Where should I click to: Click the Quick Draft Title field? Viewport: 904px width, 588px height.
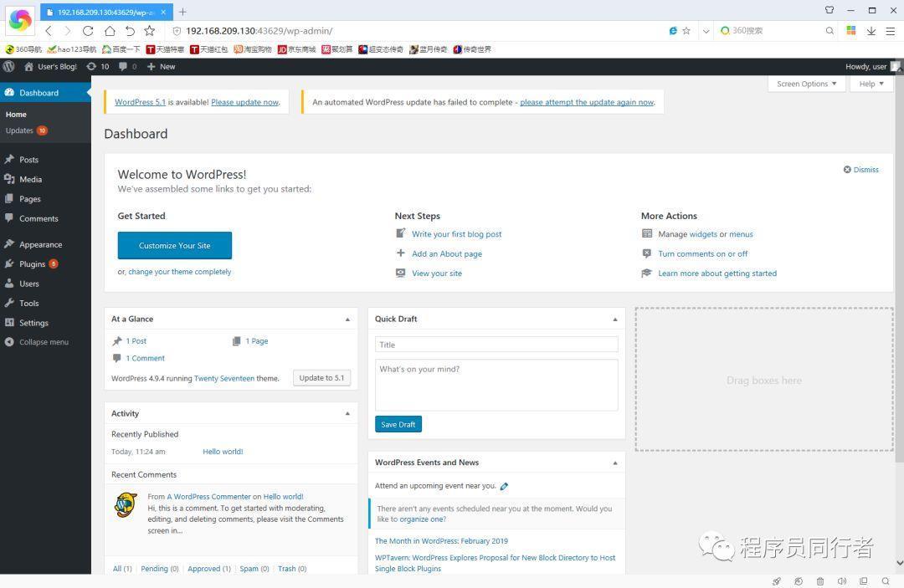pos(496,345)
